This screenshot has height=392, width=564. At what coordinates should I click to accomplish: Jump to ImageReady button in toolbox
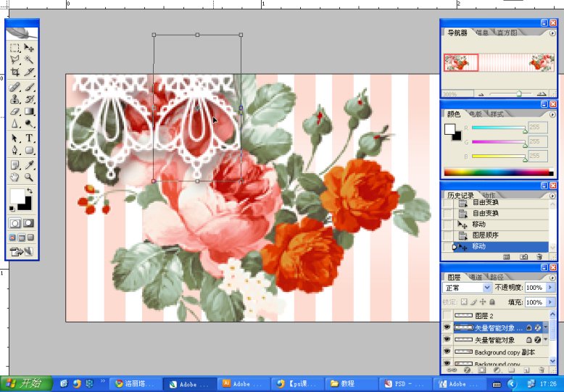pos(22,251)
